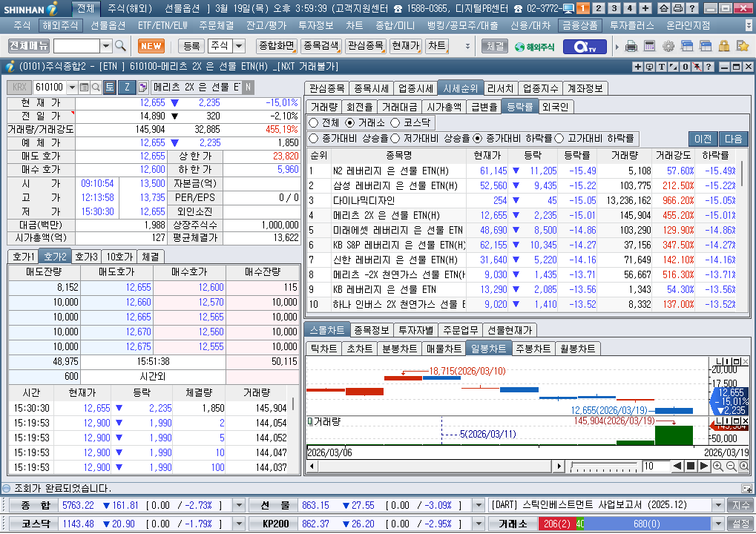Click the 등록 button
The height and width of the screenshot is (534, 756).
pyautogui.click(x=191, y=46)
